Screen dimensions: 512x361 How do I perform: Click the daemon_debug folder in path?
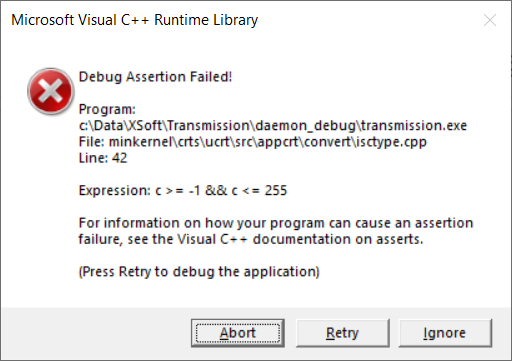[305, 126]
